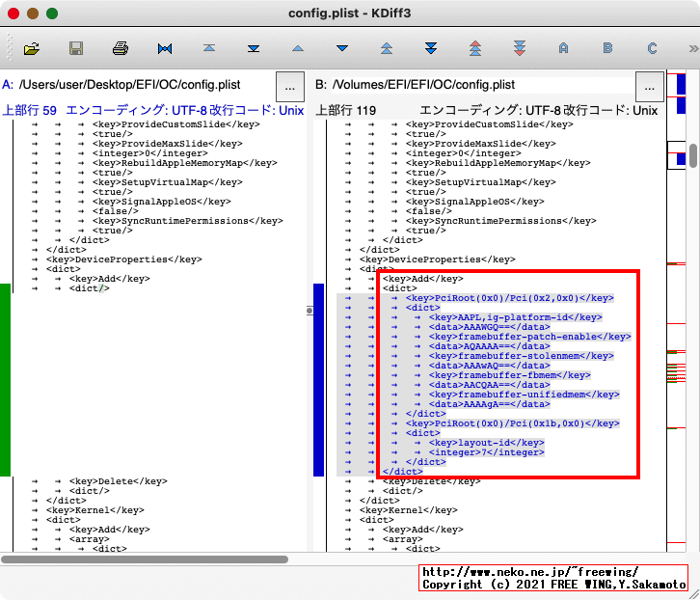Click pane A top line 59 label
The image size is (700, 600).
(30, 110)
